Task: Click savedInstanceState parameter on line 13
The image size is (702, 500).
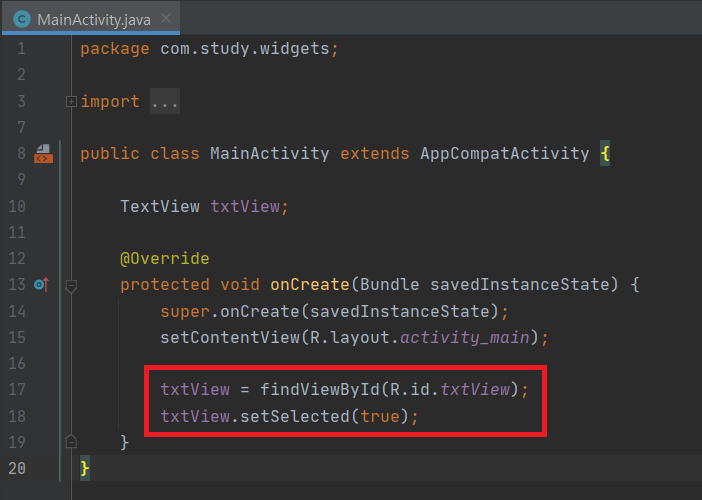Action: [519, 285]
